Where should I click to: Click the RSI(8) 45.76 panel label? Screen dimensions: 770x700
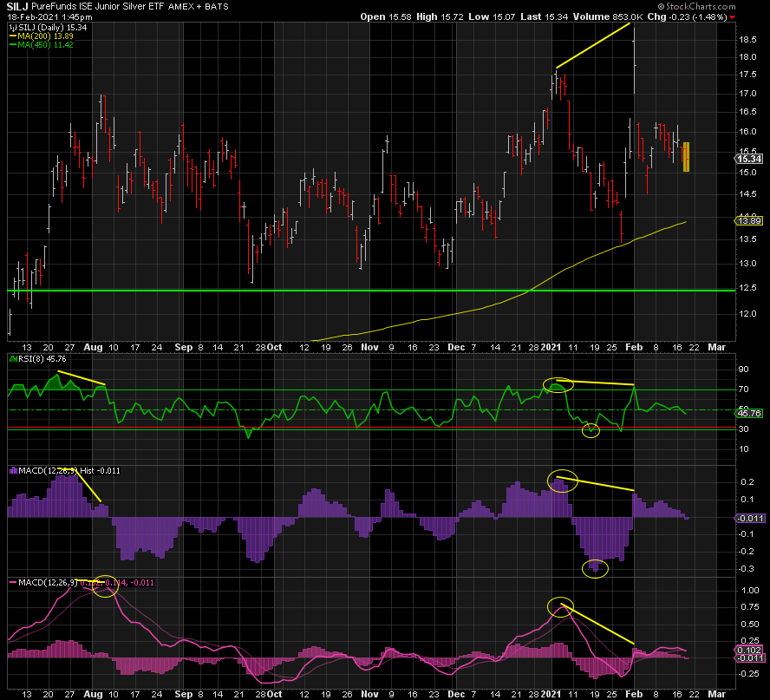coord(42,359)
